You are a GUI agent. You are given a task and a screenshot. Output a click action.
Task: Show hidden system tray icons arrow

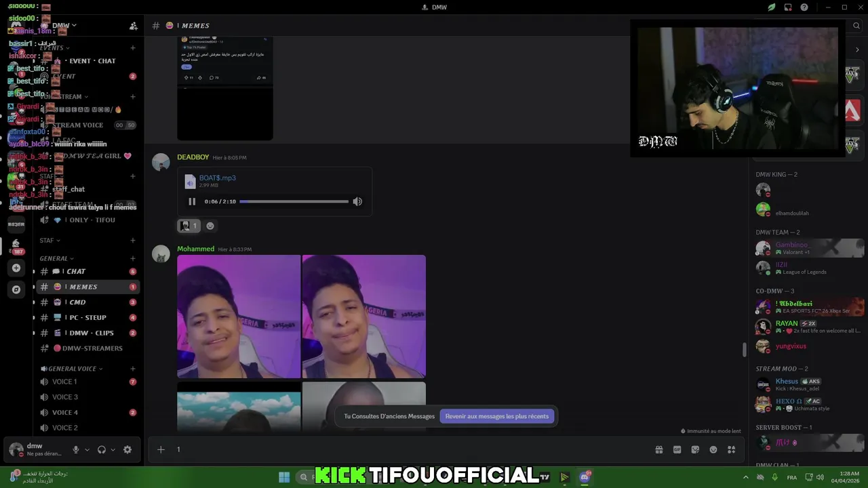pyautogui.click(x=746, y=477)
